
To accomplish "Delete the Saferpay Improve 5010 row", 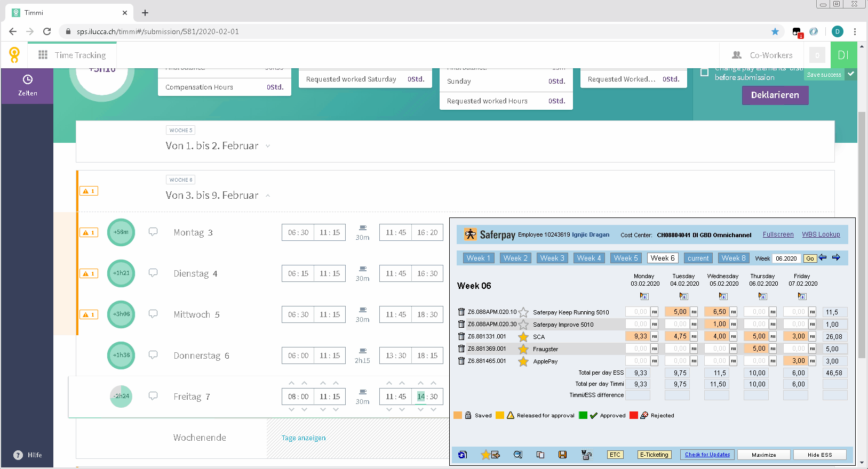I will (x=461, y=324).
